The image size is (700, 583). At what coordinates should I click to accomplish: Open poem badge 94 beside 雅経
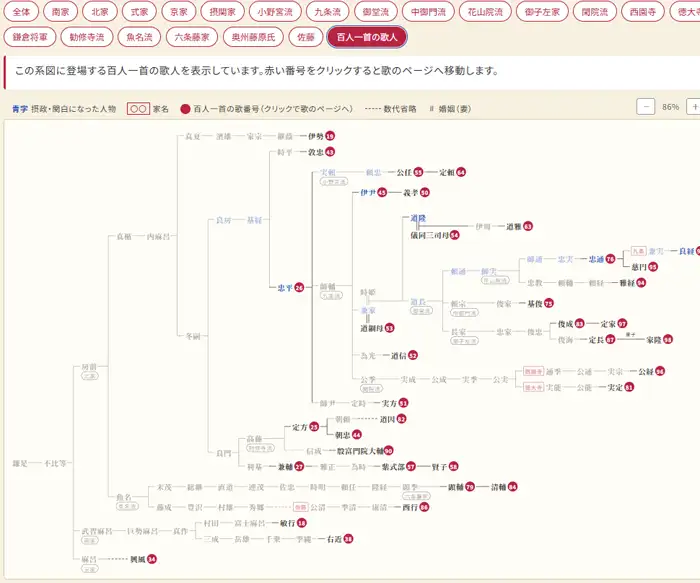[641, 283]
